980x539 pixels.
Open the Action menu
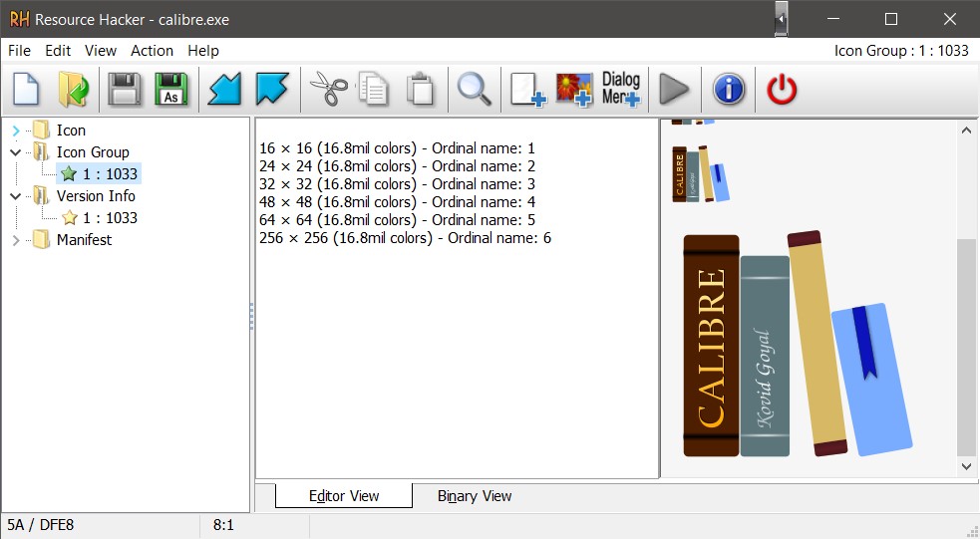[x=152, y=51]
